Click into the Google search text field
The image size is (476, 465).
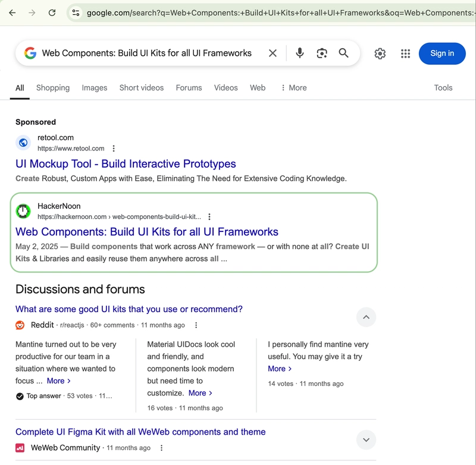click(146, 53)
